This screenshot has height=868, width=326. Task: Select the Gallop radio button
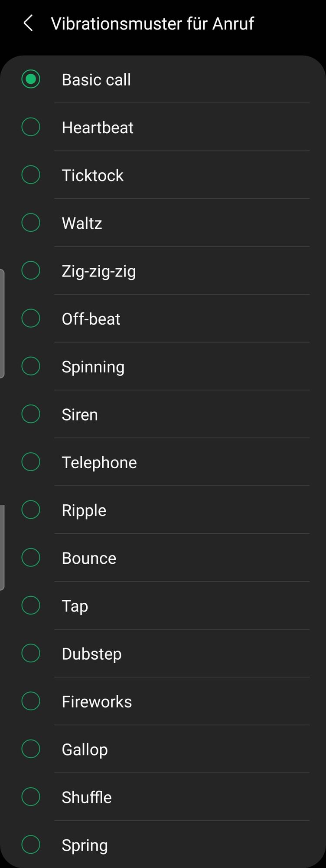[x=31, y=749]
